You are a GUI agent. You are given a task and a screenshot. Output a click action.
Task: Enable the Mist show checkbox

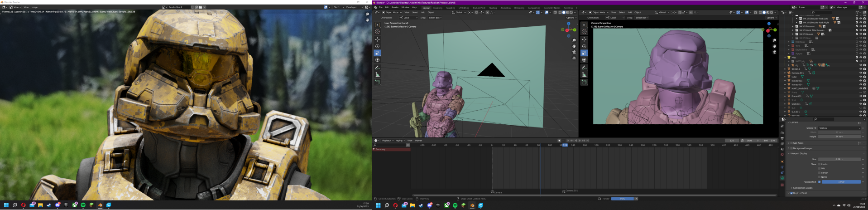click(x=819, y=168)
